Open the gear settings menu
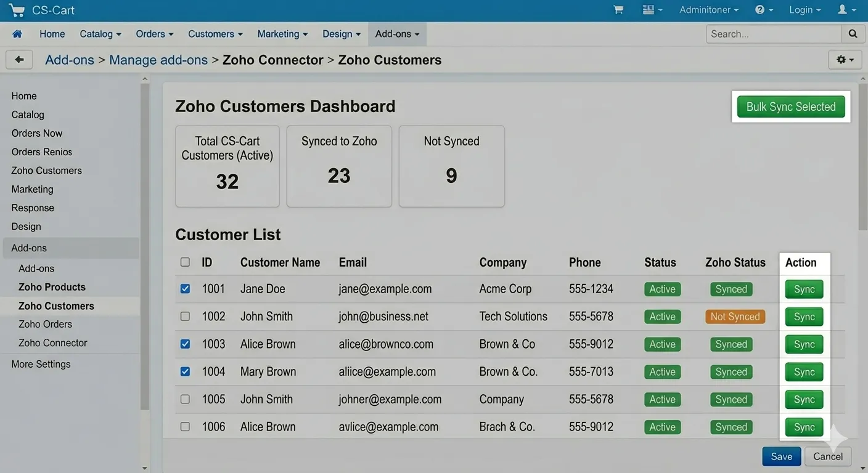 pyautogui.click(x=845, y=60)
